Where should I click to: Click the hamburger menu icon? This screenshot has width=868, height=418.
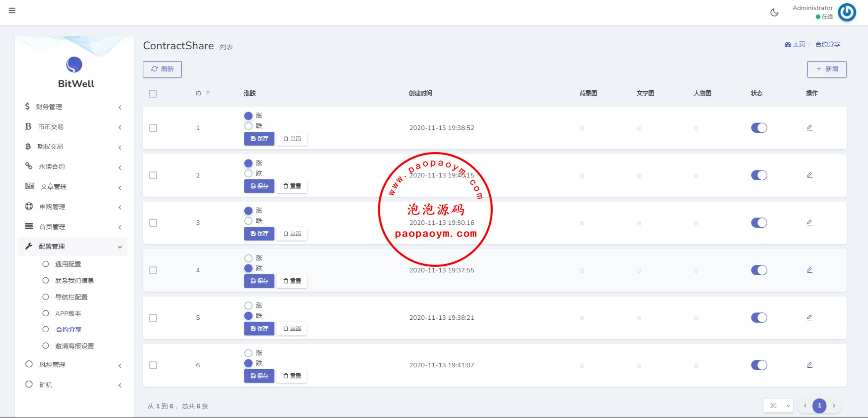click(x=12, y=11)
